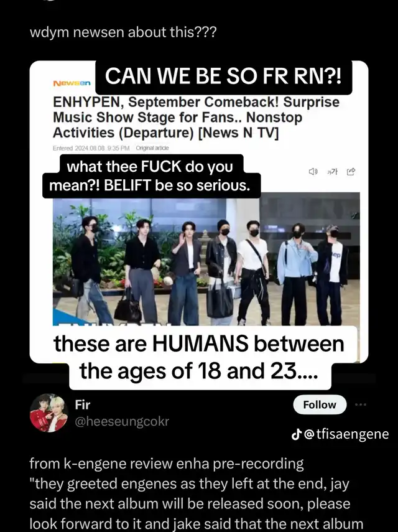Select the 가가 font size icon

[x=332, y=172]
